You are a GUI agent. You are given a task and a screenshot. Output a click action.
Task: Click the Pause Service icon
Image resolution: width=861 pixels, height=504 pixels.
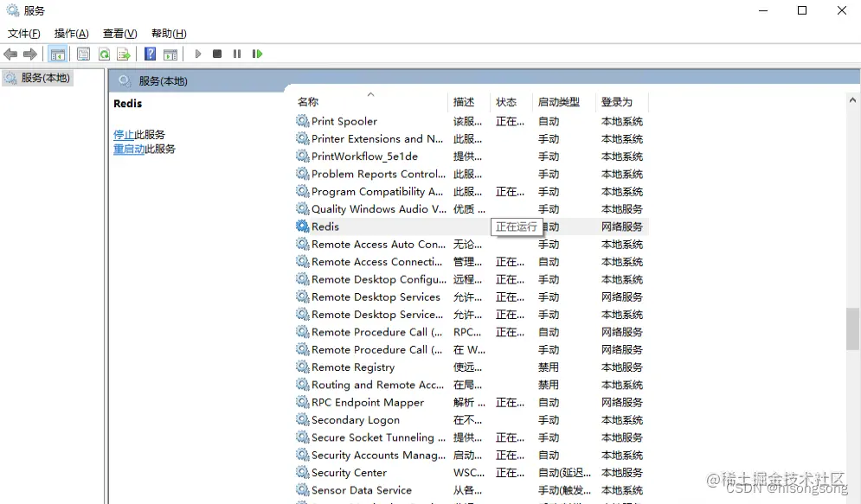pos(237,54)
